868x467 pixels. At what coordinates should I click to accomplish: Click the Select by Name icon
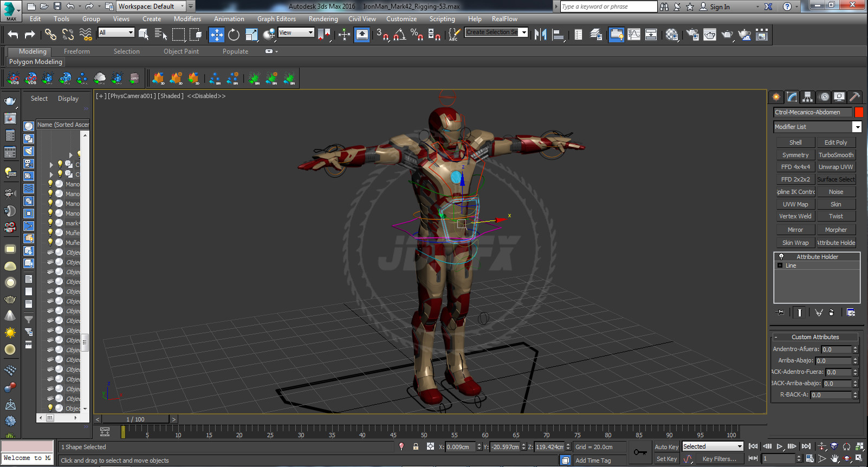coord(161,35)
